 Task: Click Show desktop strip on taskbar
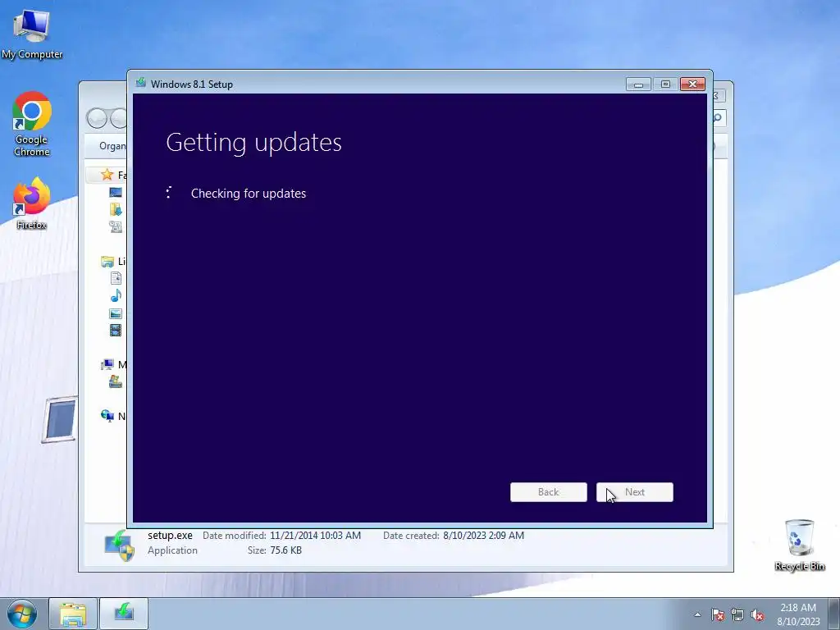click(x=834, y=614)
